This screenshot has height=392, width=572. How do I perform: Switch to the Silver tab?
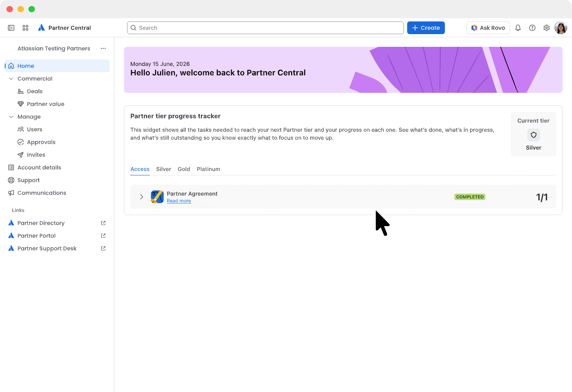164,169
